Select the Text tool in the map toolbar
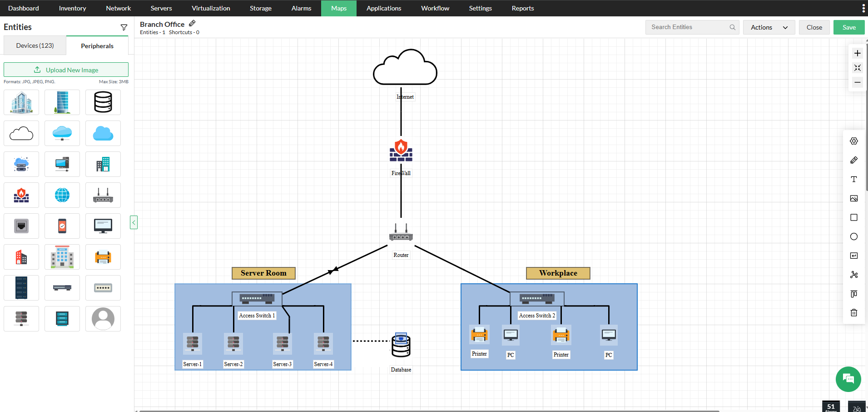Image resolution: width=868 pixels, height=412 pixels. pos(854,179)
